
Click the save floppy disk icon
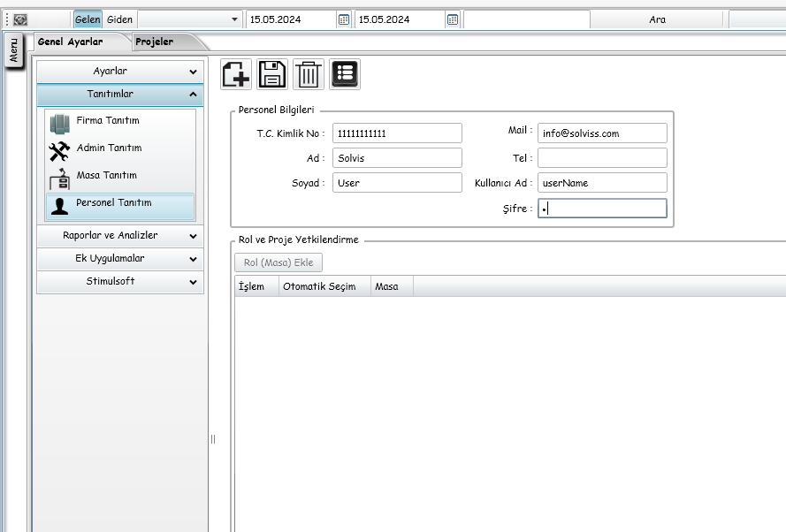[x=271, y=74]
